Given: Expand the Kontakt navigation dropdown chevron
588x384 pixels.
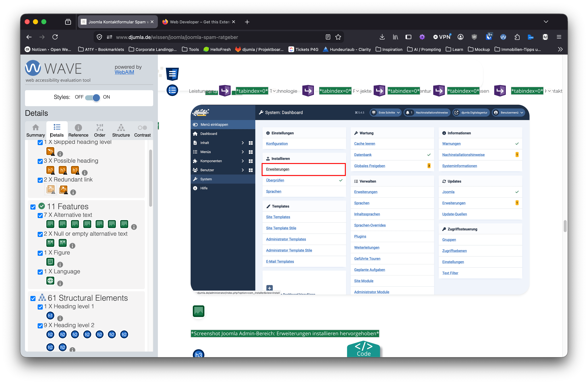Looking at the screenshot, I should tap(549, 91).
